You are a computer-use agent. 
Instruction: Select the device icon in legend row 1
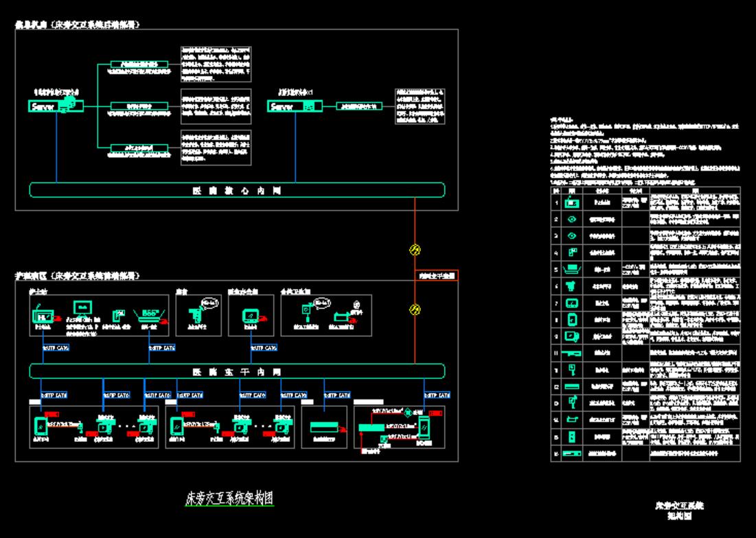(571, 203)
